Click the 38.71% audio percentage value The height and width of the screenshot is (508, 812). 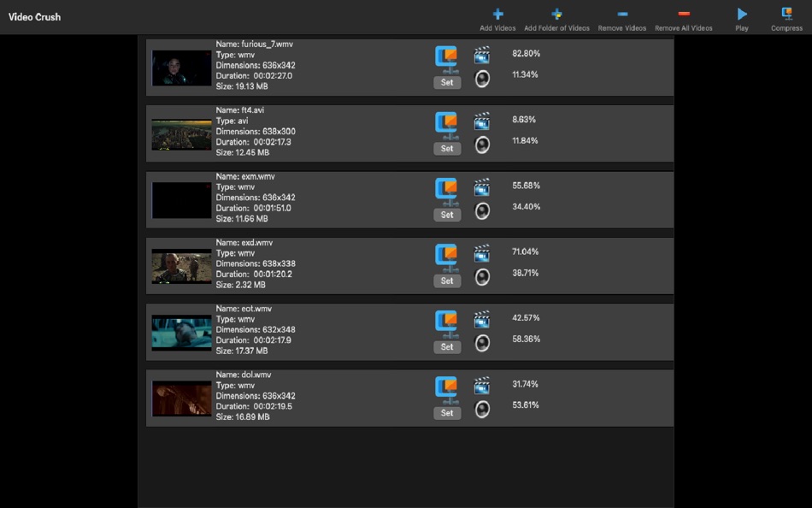tap(526, 273)
